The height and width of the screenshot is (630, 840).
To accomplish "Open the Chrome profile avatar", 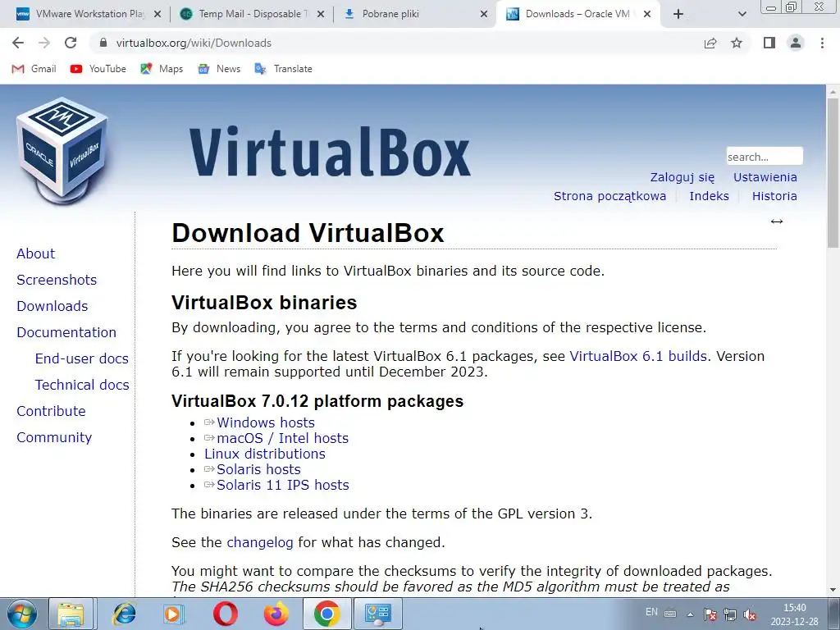I will (x=796, y=43).
